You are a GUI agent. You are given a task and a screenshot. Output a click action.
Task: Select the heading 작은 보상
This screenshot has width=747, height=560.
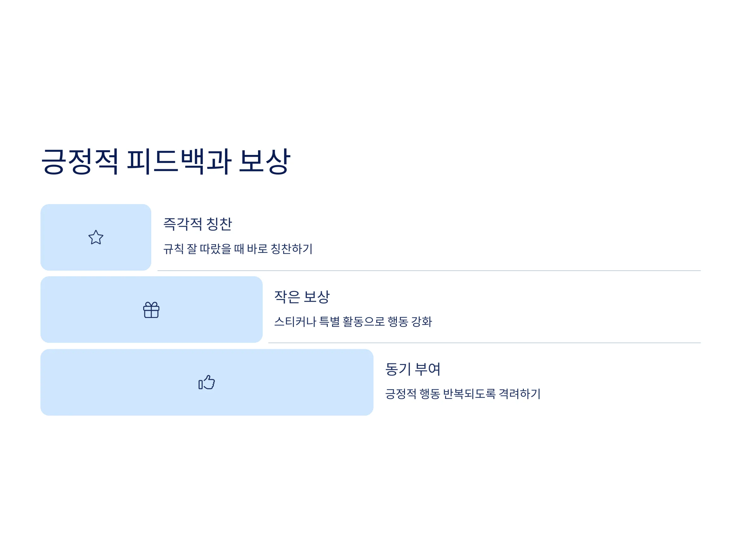click(x=302, y=297)
